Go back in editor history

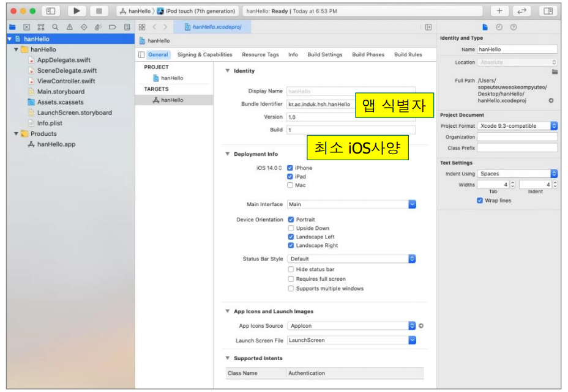pos(155,27)
